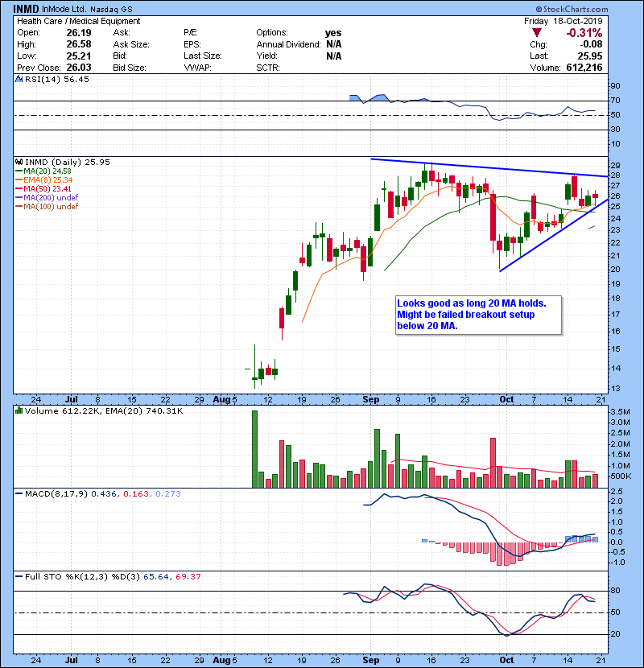Click the Low value 25.21
This screenshot has width=644, height=668.
coord(79,56)
